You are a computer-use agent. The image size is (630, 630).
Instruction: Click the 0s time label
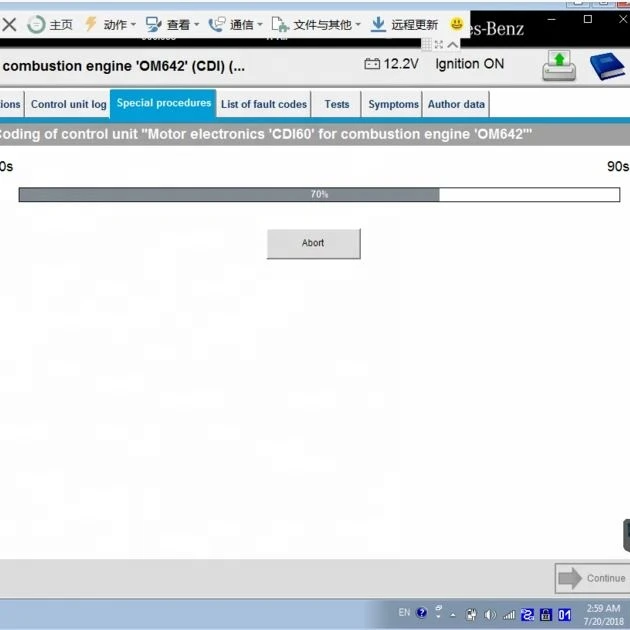(6, 166)
